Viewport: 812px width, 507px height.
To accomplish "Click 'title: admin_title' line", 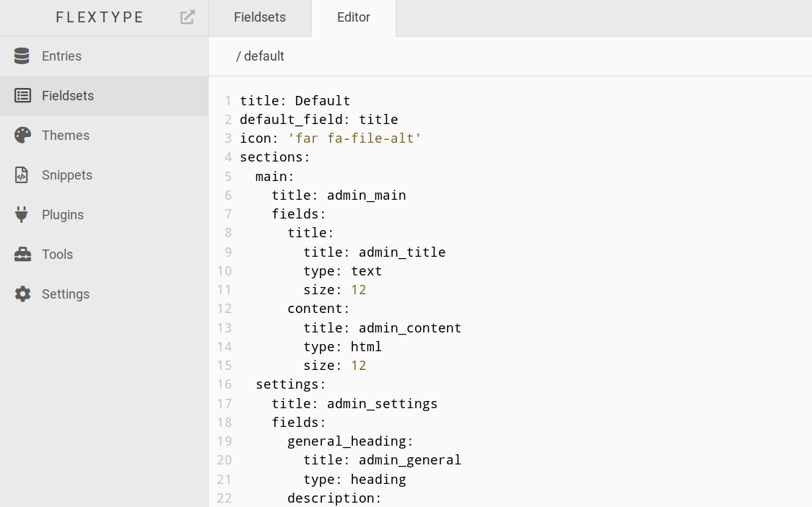I will [375, 252].
